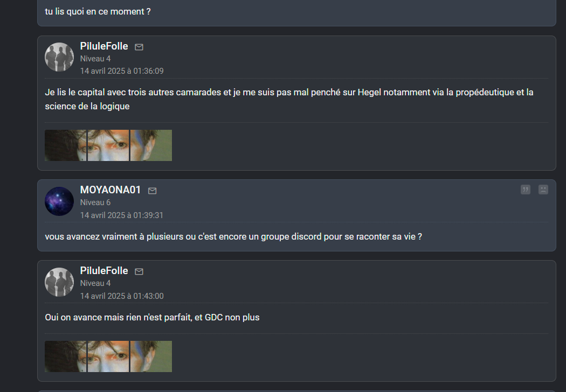Click signature image under the GDC post
Screen dimensions: 566x392
coord(108,356)
